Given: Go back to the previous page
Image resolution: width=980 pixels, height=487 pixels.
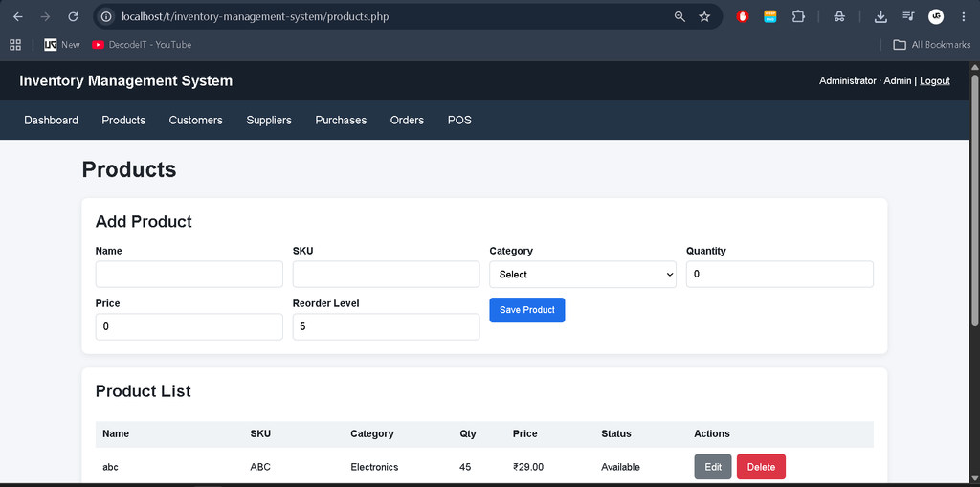Looking at the screenshot, I should pos(18,17).
